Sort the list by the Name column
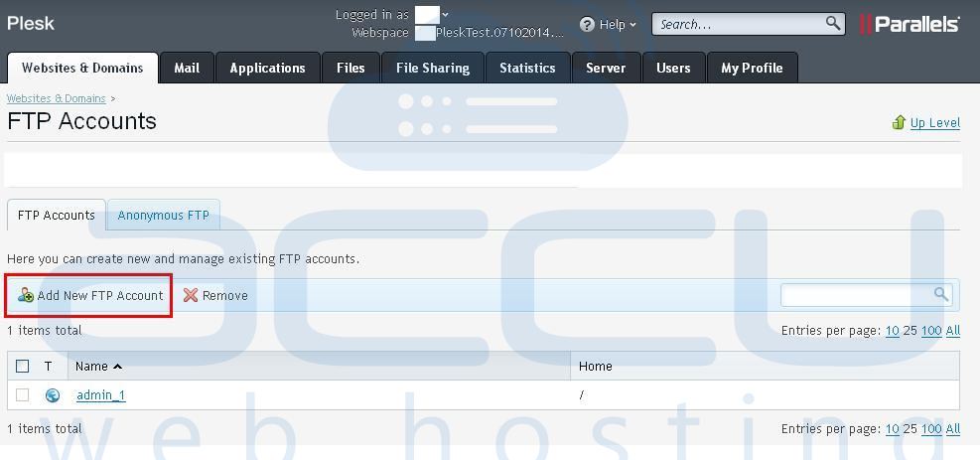Image resolution: width=980 pixels, height=460 pixels. (x=92, y=367)
